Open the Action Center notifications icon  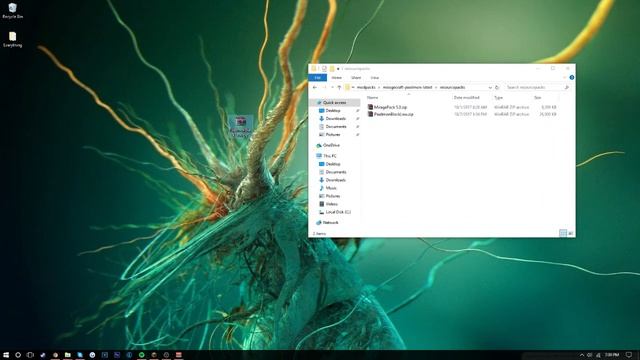pyautogui.click(x=629, y=355)
